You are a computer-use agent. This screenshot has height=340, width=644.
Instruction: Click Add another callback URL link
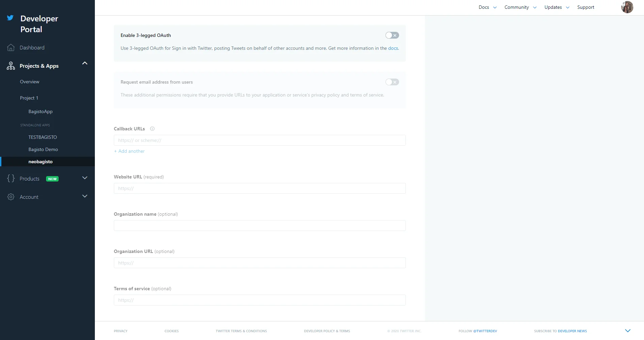129,151
